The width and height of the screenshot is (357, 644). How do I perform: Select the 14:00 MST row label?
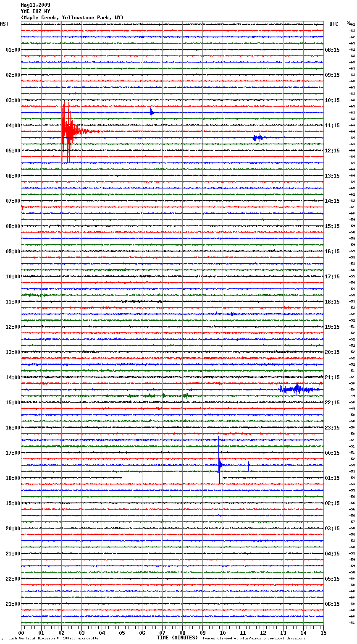click(13, 377)
